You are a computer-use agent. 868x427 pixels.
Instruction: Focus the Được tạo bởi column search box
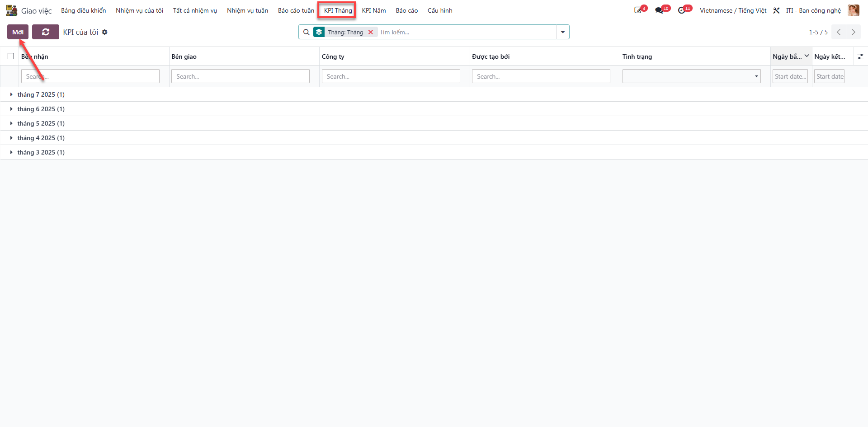[x=541, y=76]
